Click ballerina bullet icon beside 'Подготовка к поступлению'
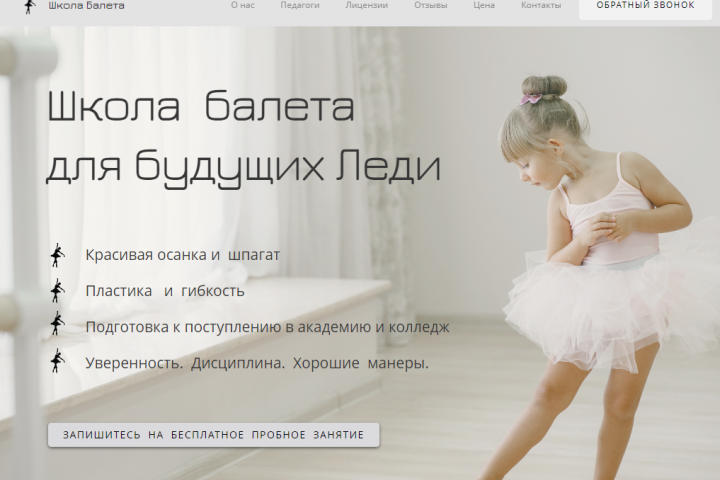The width and height of the screenshot is (720, 480). (57, 324)
